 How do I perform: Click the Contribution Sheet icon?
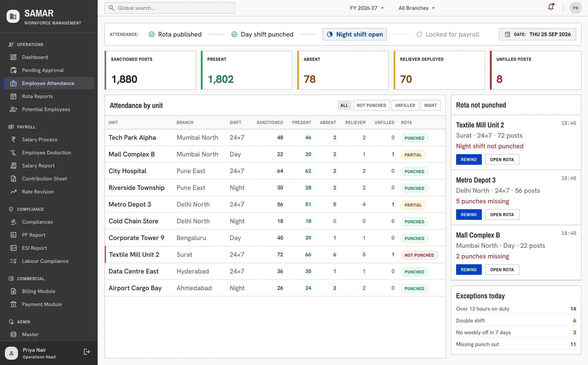pyautogui.click(x=13, y=178)
